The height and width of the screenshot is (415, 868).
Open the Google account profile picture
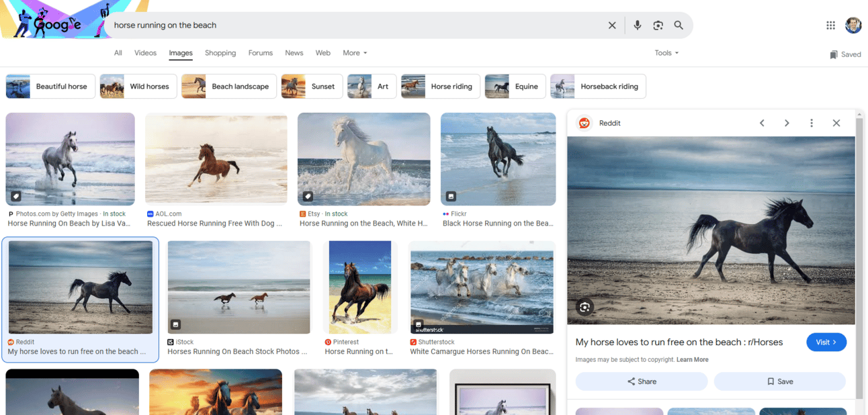point(853,26)
